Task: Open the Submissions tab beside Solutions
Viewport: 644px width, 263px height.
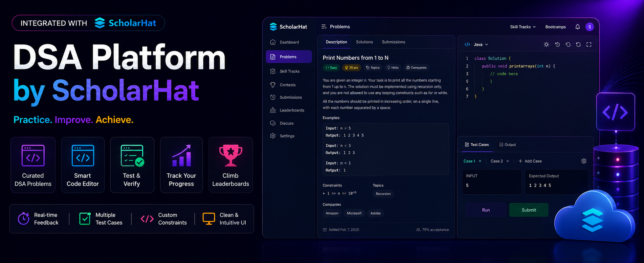Action: (x=393, y=42)
